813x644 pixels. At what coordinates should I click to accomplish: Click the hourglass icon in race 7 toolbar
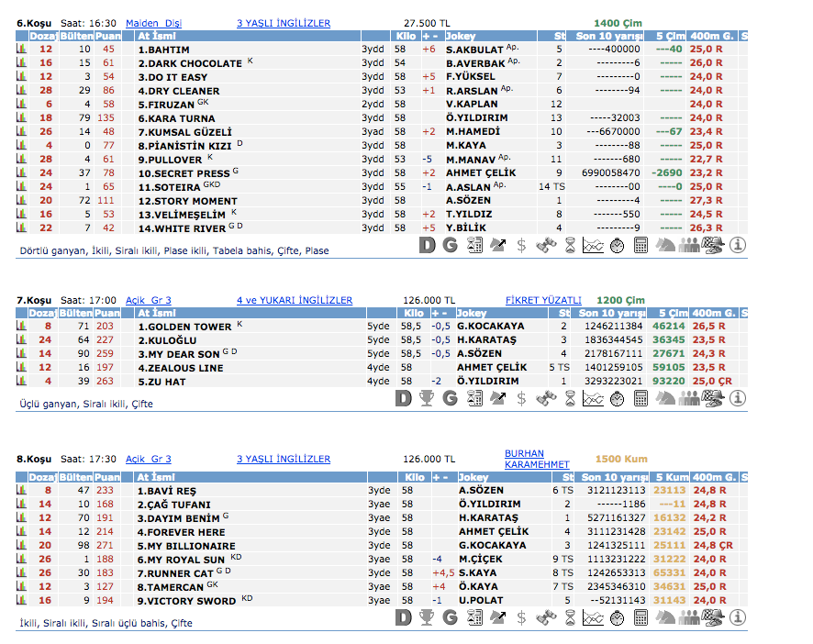tap(569, 398)
